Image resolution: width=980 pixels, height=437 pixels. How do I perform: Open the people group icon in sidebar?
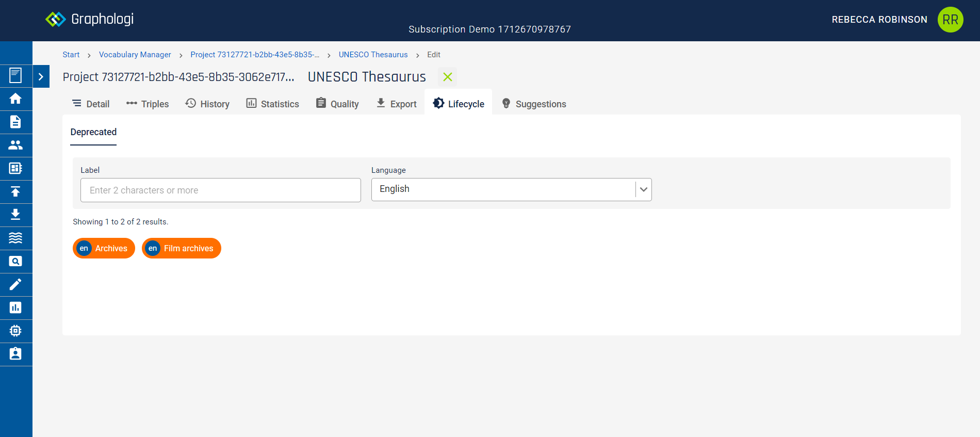15,145
